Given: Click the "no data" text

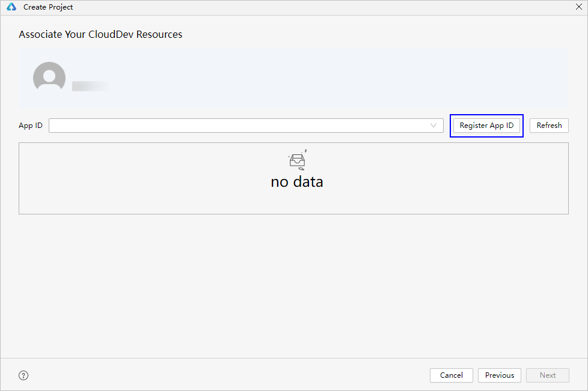Looking at the screenshot, I should 297,181.
